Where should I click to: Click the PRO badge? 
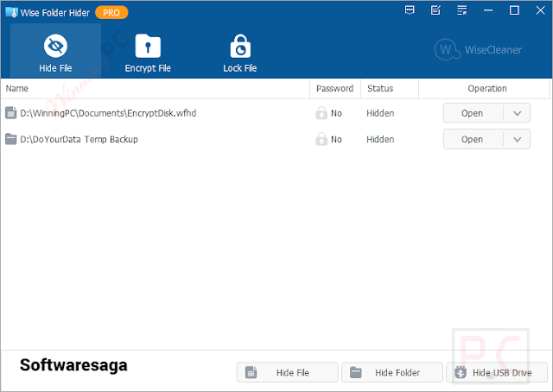pos(111,13)
